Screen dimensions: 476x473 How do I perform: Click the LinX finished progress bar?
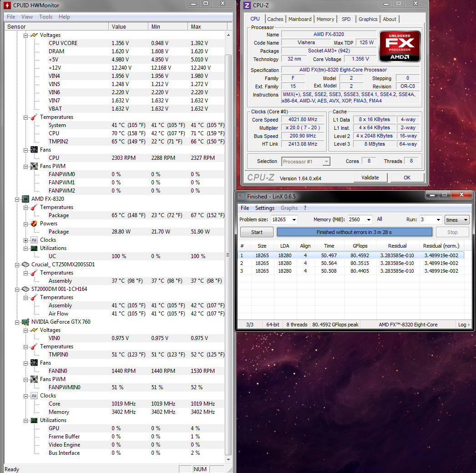354,232
